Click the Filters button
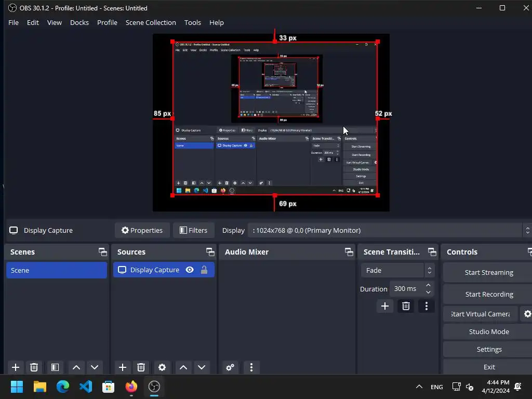This screenshot has width=532, height=399. click(193, 230)
